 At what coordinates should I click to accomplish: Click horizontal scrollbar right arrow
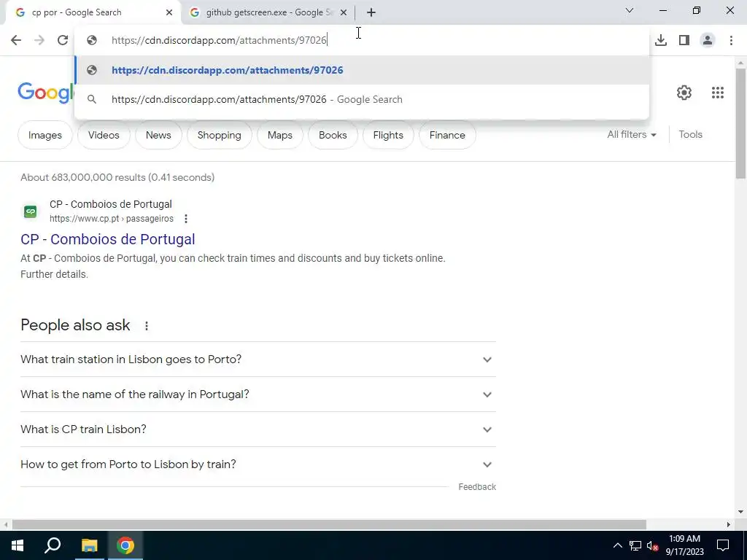(x=729, y=524)
